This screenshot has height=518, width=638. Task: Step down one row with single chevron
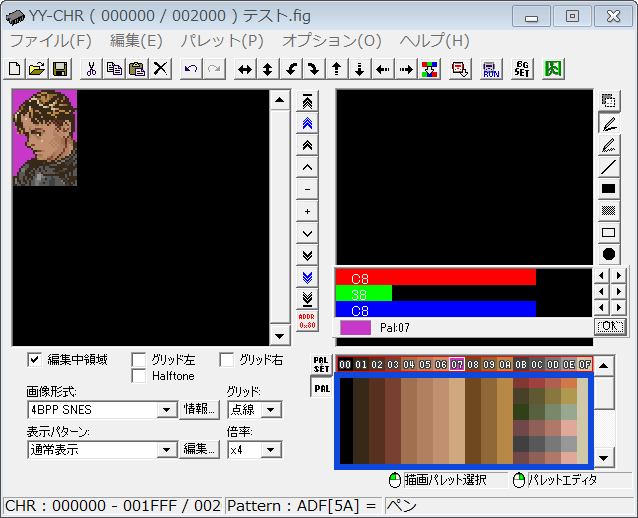(307, 234)
